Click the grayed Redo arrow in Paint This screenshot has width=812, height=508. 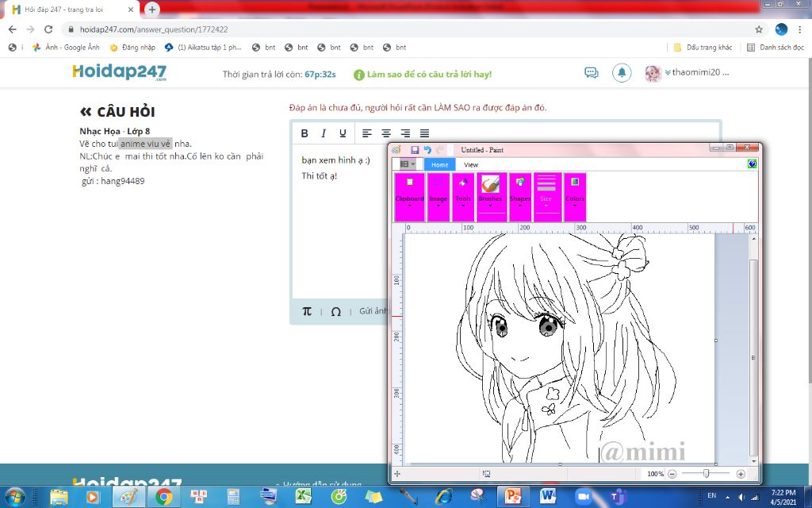pyautogui.click(x=439, y=150)
